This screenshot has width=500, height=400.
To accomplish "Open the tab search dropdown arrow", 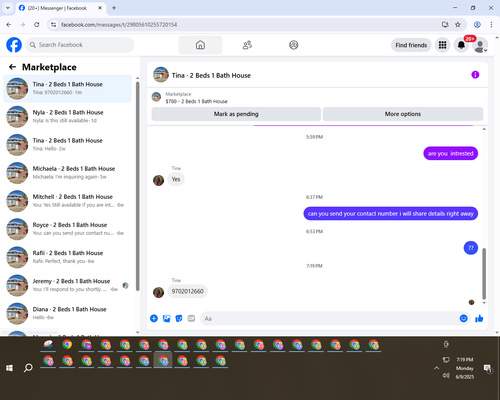I will [8, 8].
